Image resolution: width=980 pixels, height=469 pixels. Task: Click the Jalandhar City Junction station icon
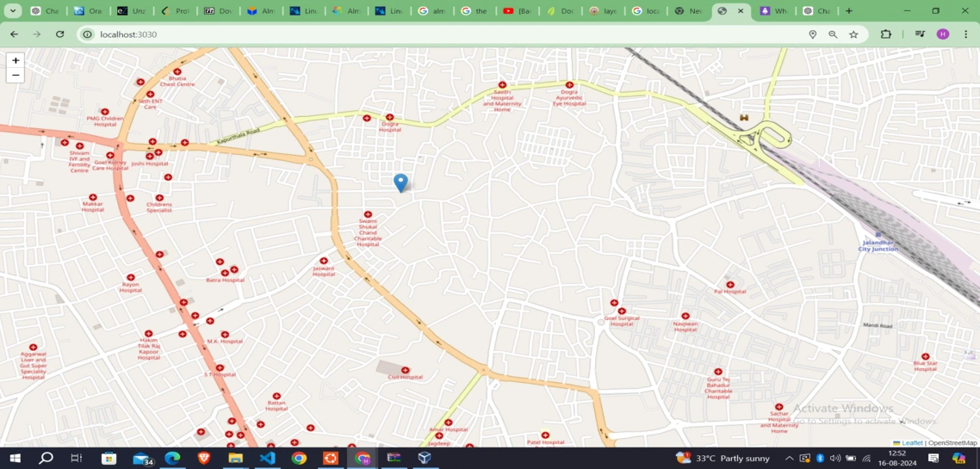pyautogui.click(x=878, y=234)
